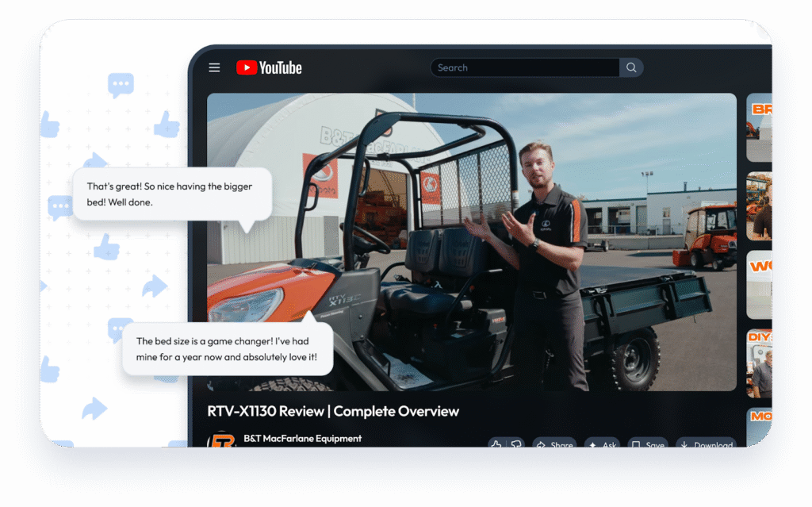Image resolution: width=812 pixels, height=507 pixels.
Task: Open the hamburger guide menu
Action: pos(214,68)
